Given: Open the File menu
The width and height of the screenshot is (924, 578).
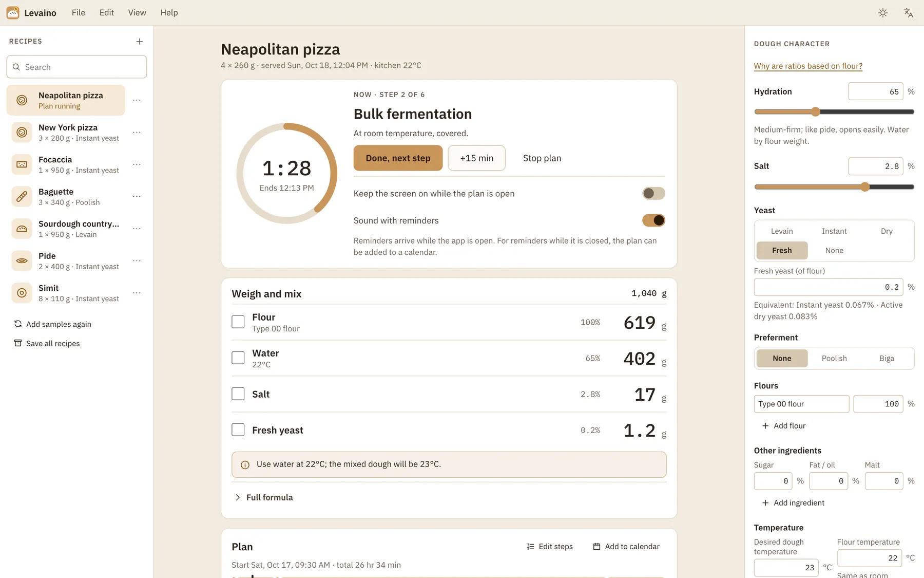Looking at the screenshot, I should click(x=79, y=13).
